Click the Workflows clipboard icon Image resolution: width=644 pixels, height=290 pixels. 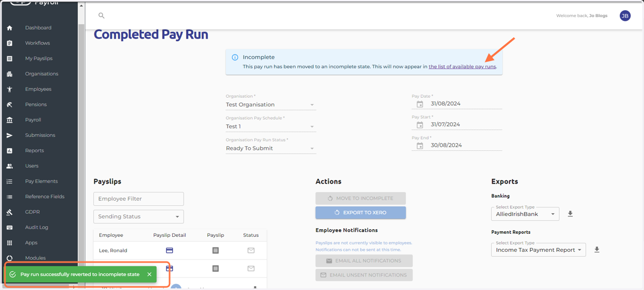[10, 43]
